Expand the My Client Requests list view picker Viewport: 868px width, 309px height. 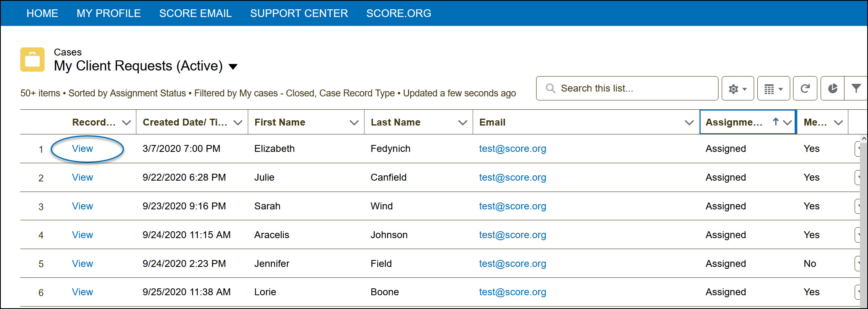point(233,66)
